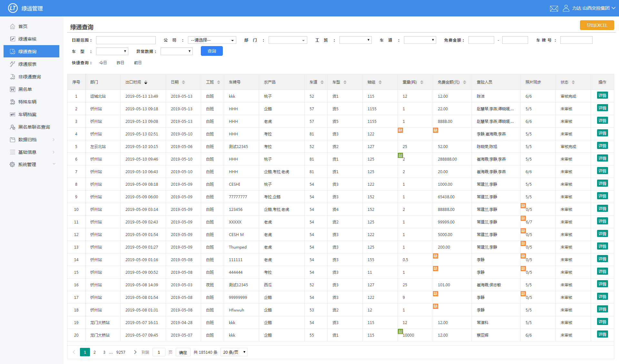
Task: Click the 特殊车辆 sidebar icon
Action: pos(13,102)
